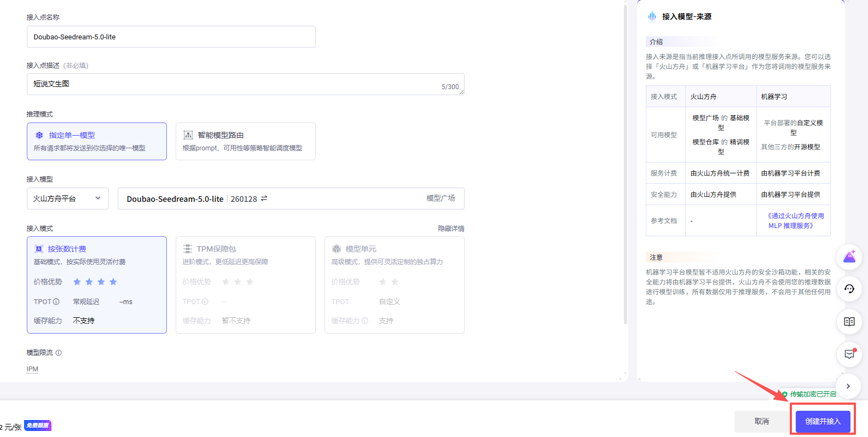868x437 pixels.
Task: Click the 接入点描述 text area
Action: click(246, 84)
